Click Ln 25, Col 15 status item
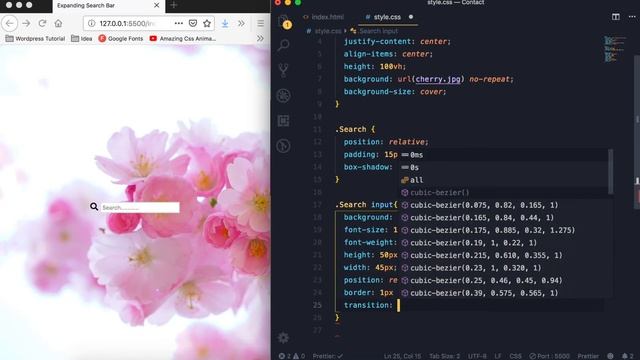The image size is (640, 360). click(402, 356)
